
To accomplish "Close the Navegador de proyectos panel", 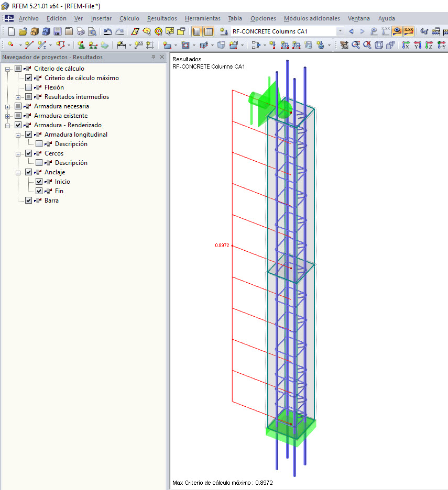I will (162, 57).
